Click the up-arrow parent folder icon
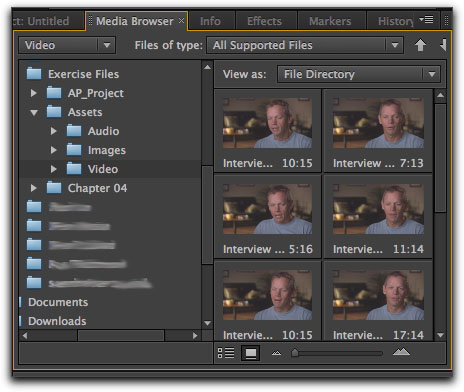This screenshot has height=392, width=464. 420,45
